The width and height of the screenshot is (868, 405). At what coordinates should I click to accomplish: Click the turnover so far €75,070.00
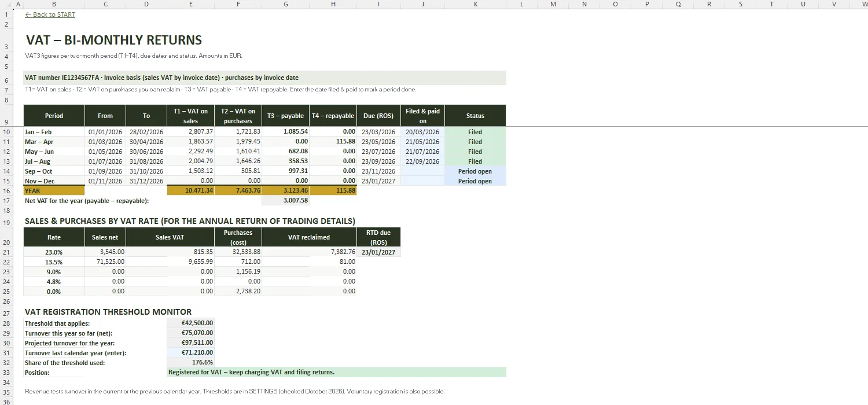click(x=190, y=333)
